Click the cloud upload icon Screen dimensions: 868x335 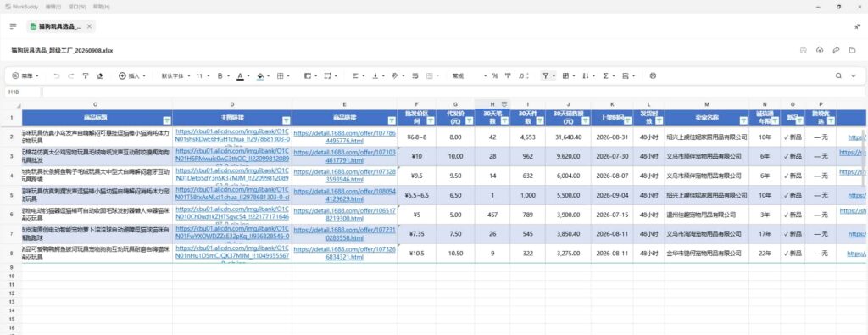[x=820, y=50]
